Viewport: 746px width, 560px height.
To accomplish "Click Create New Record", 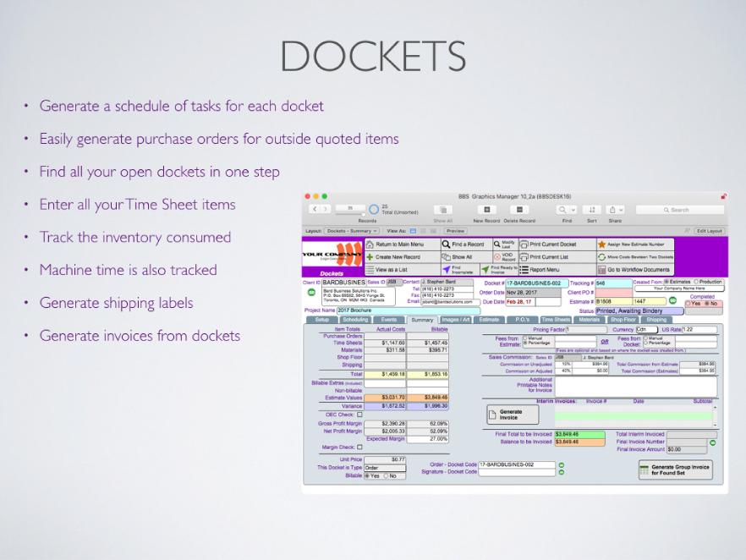I will tap(403, 257).
